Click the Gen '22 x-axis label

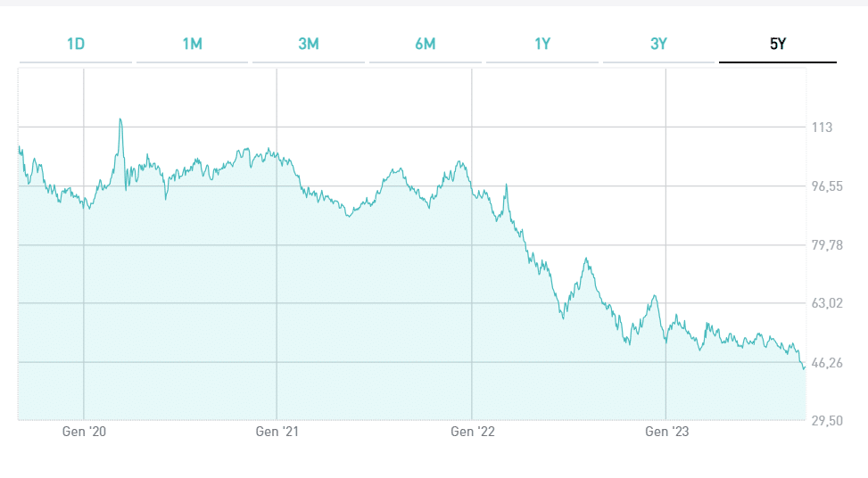pos(472,432)
